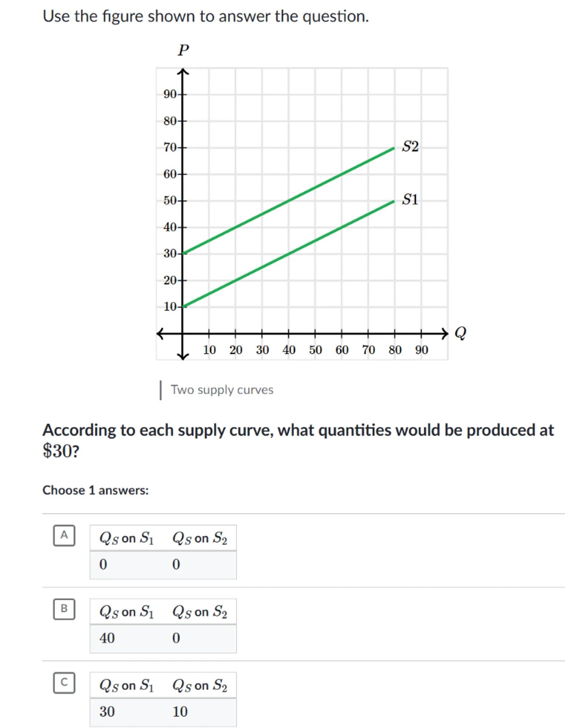Click the 80 tick label on the quantity axis
This screenshot has height=728, width=565.
[x=395, y=350]
